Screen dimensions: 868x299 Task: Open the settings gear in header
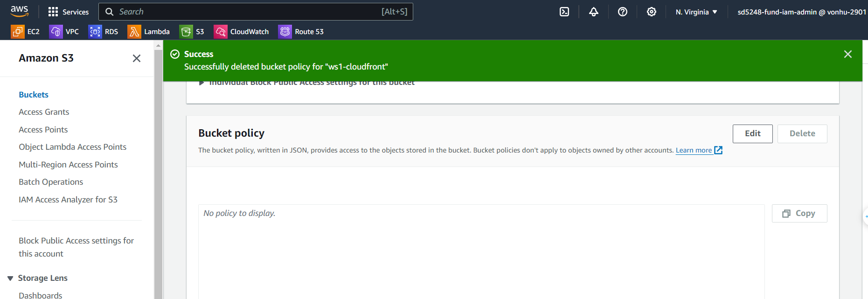click(x=651, y=12)
